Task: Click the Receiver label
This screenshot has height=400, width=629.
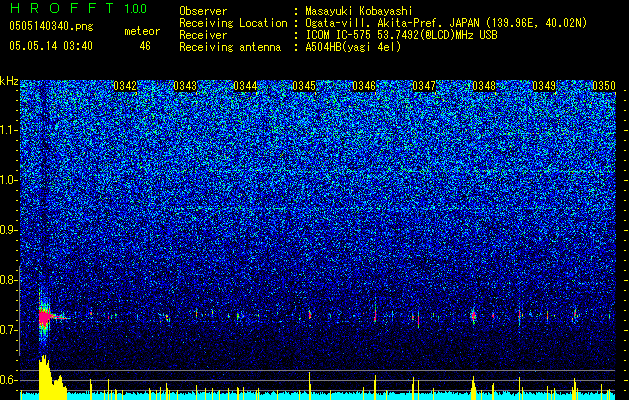Action: point(203,35)
